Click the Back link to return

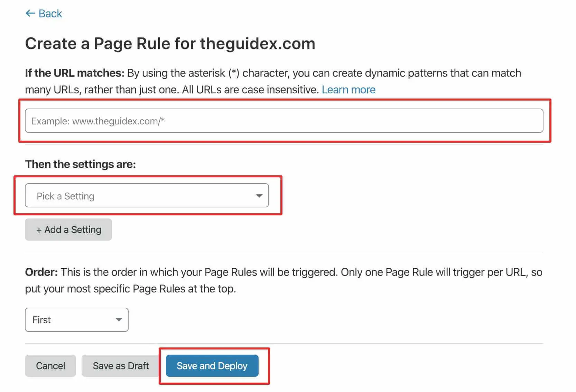point(50,13)
